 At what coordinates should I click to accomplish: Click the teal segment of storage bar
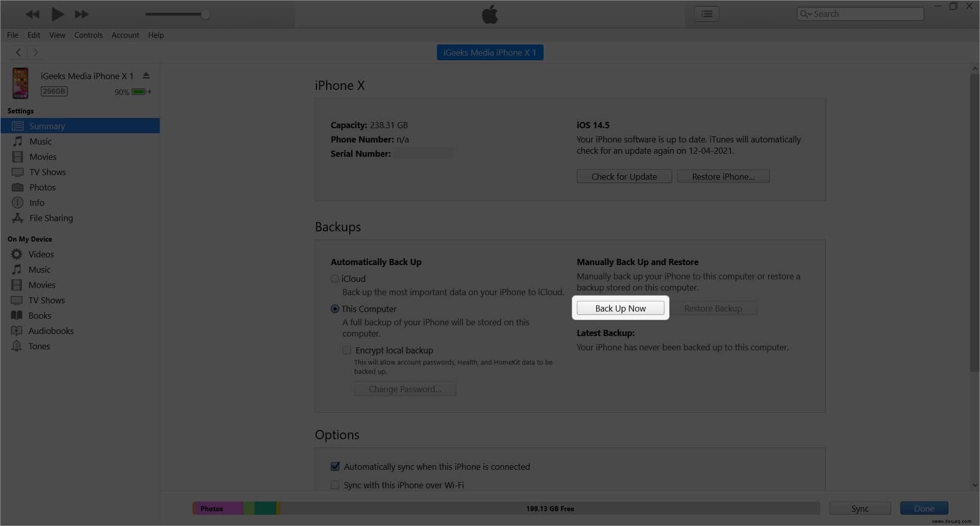[265, 509]
